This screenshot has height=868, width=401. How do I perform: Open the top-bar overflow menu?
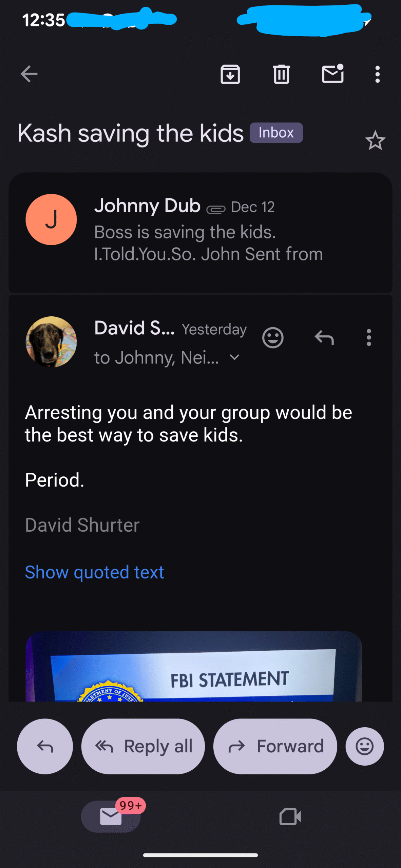point(377,74)
